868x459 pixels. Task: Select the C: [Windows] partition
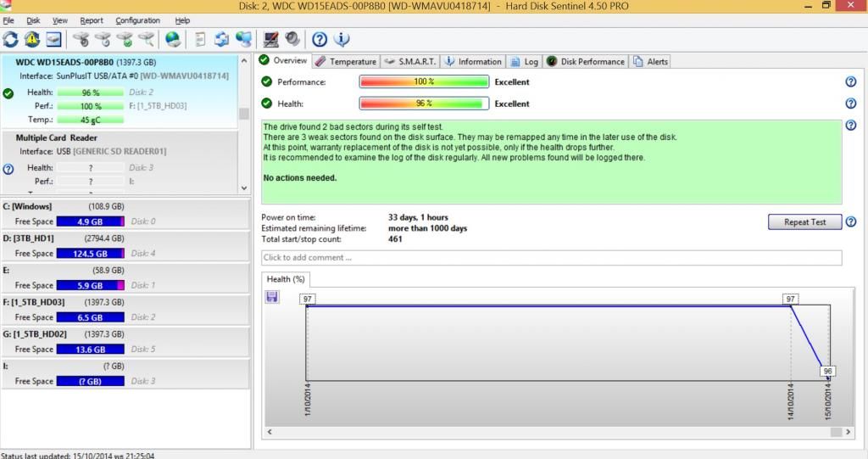pos(125,214)
